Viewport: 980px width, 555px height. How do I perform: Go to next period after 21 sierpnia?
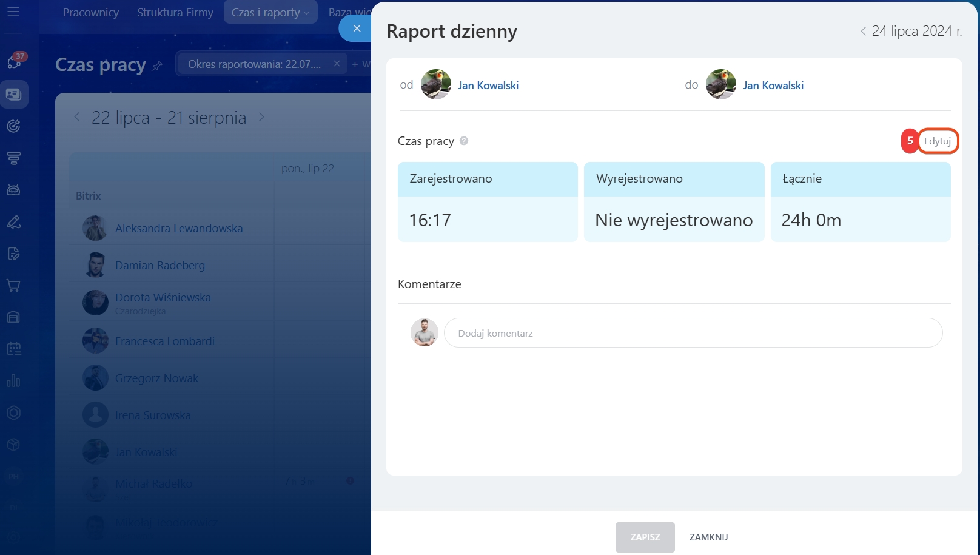tap(261, 117)
